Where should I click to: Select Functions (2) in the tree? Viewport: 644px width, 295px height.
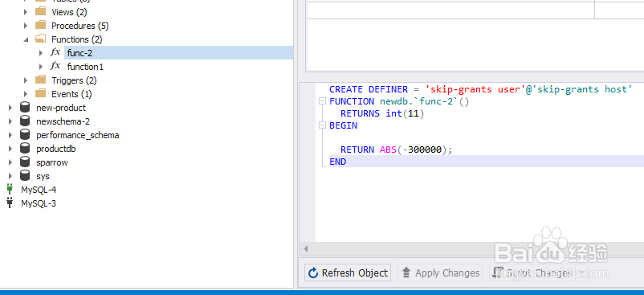click(x=77, y=39)
